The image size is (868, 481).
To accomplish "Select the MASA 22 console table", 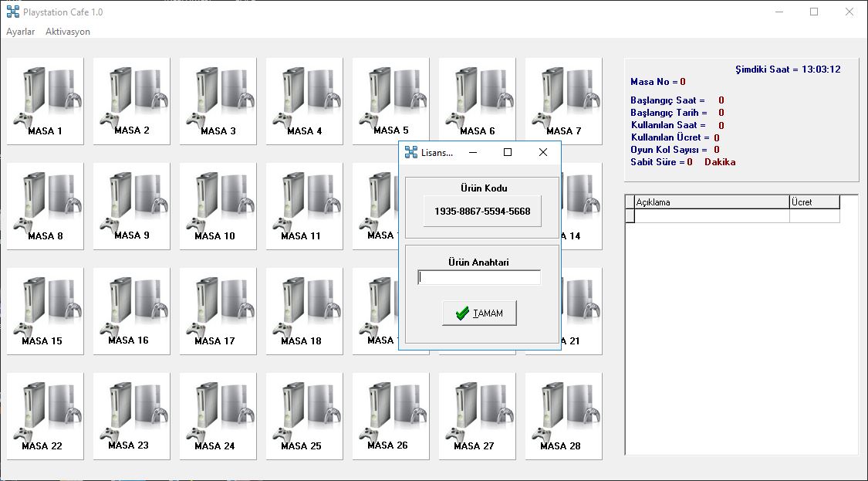I will click(46, 416).
